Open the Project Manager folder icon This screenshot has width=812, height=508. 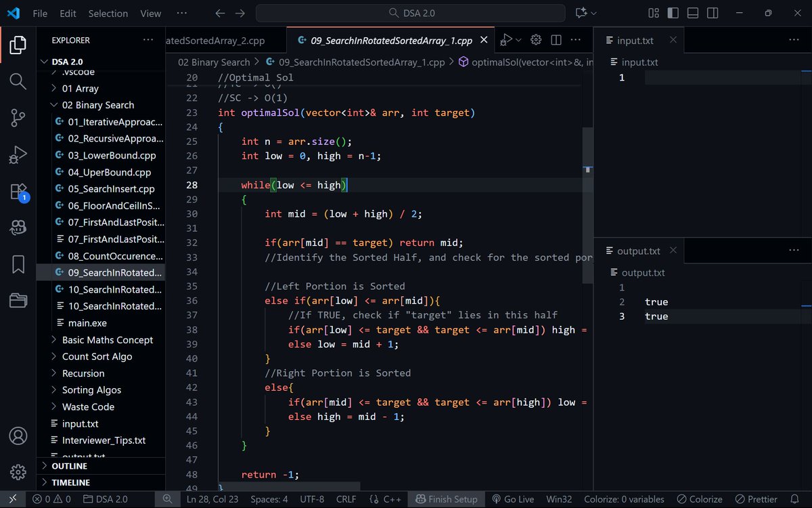tap(18, 301)
